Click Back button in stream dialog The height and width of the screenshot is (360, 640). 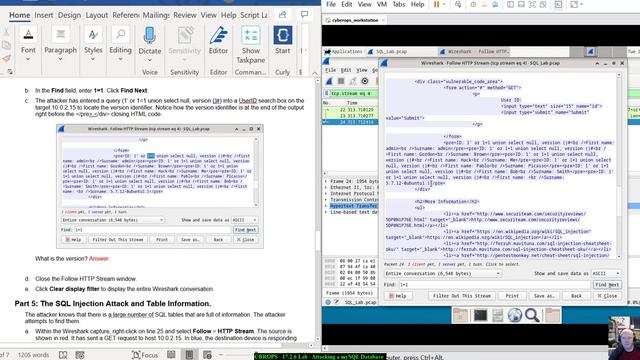tap(576, 296)
